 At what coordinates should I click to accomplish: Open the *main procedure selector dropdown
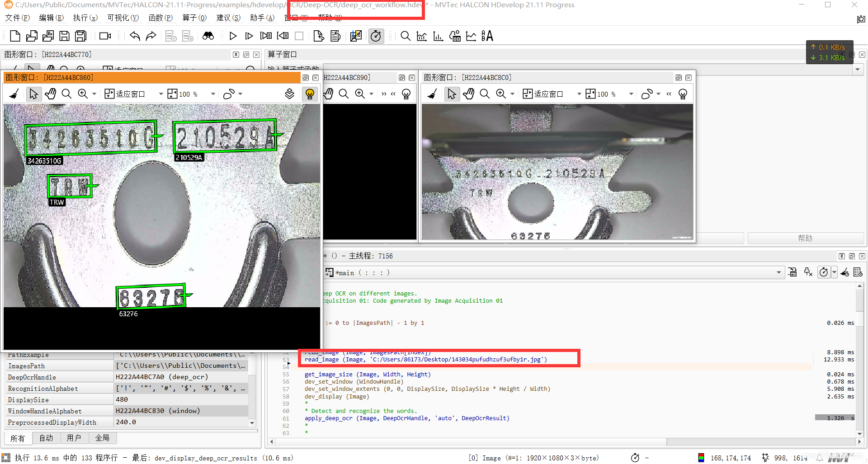(x=778, y=272)
